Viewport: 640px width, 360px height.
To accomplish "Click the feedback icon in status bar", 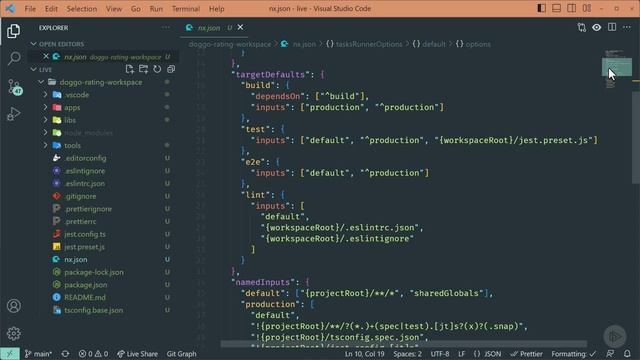I will tap(611, 354).
